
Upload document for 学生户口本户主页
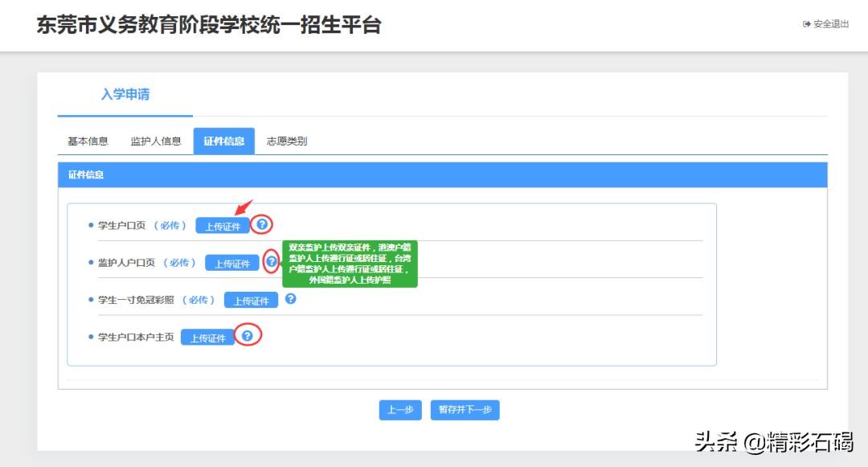[x=207, y=338]
